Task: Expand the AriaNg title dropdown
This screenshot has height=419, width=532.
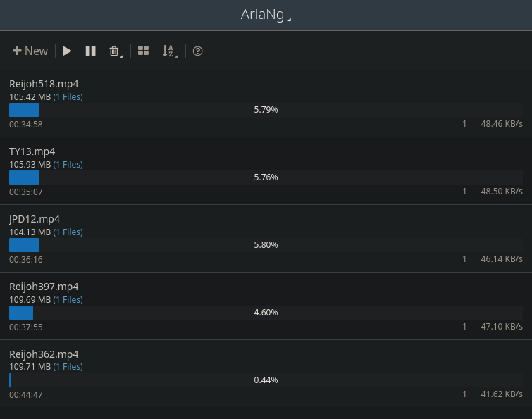Action: (266, 15)
